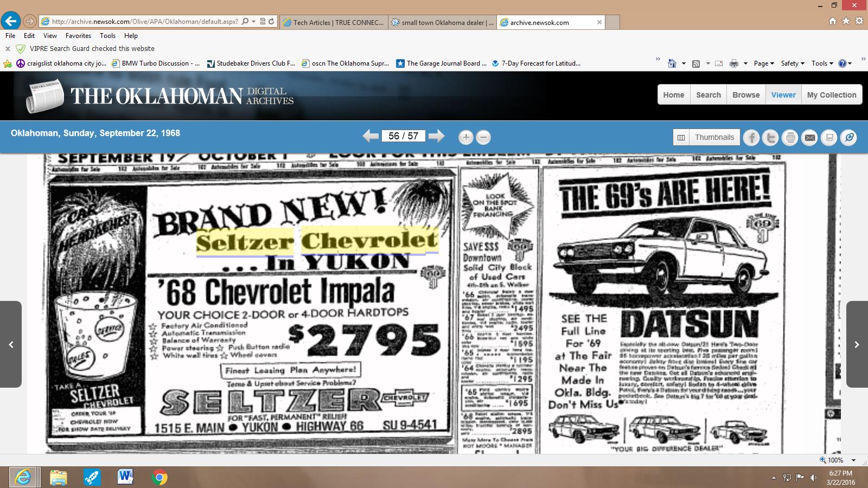Copy the page link with the chain icon

pyautogui.click(x=849, y=138)
